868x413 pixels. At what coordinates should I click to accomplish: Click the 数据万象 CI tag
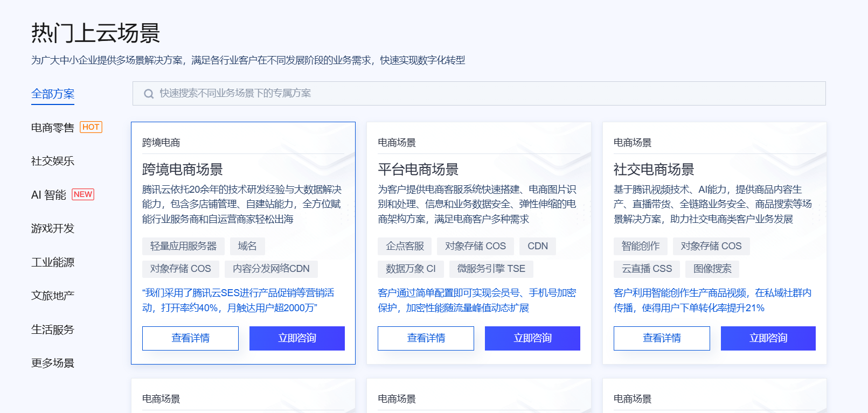point(411,269)
